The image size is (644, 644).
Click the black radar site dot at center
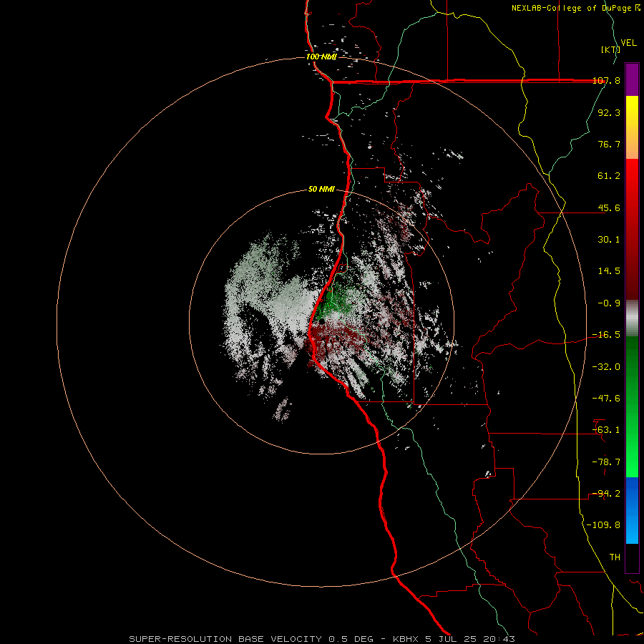click(x=322, y=321)
